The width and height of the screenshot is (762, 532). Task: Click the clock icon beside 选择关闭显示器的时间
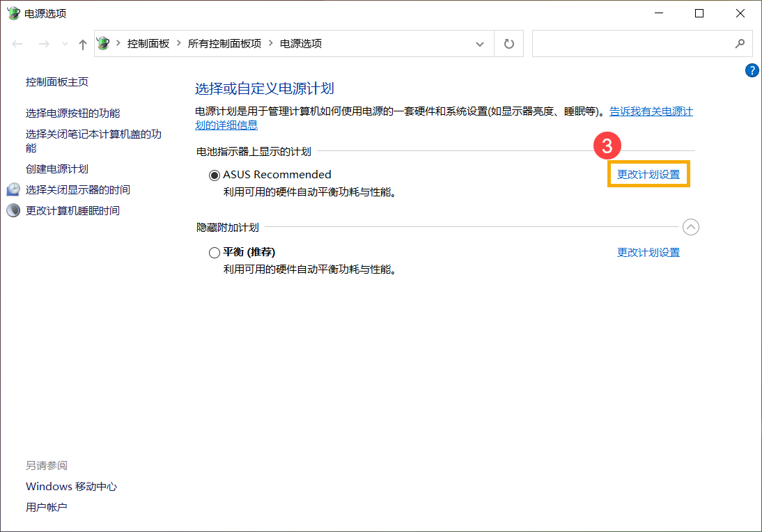pyautogui.click(x=14, y=189)
